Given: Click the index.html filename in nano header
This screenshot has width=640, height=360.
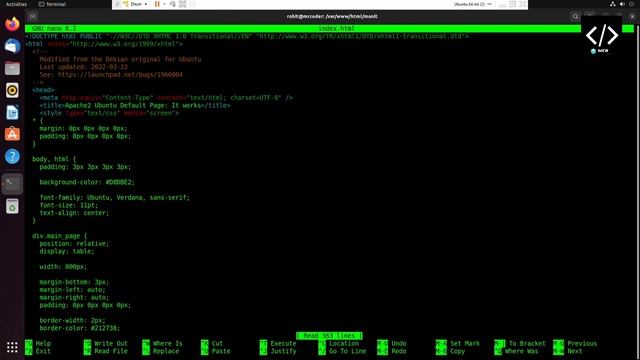Looking at the screenshot, I should pos(336,29).
